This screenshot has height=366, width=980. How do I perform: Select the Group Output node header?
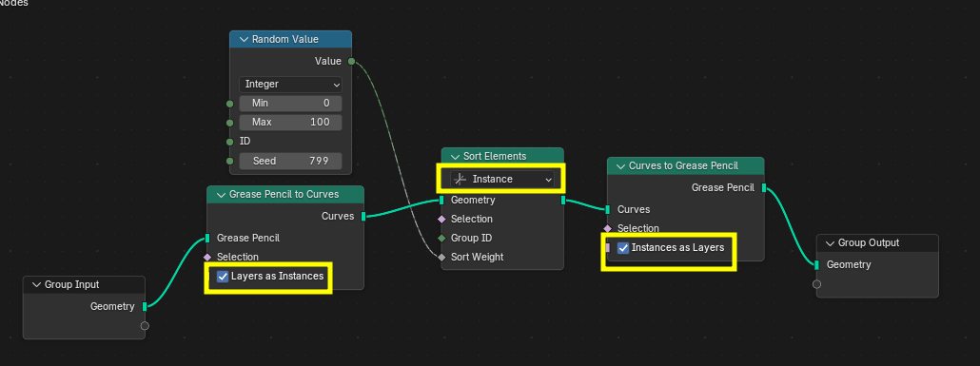pos(877,243)
